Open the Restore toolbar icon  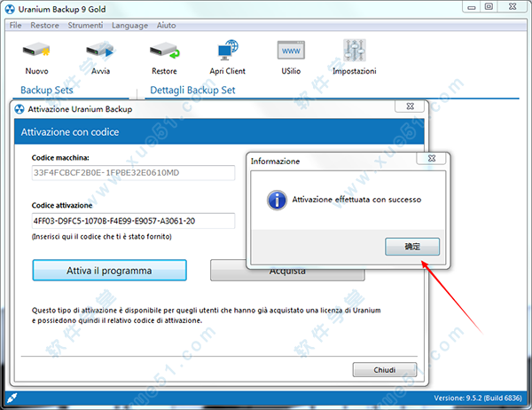pyautogui.click(x=165, y=51)
